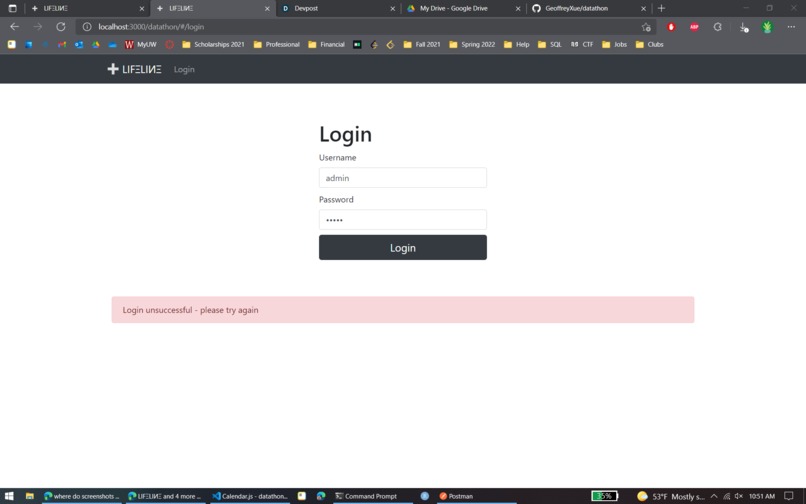
Task: Click the muted volume tray icon
Action: pos(739,496)
